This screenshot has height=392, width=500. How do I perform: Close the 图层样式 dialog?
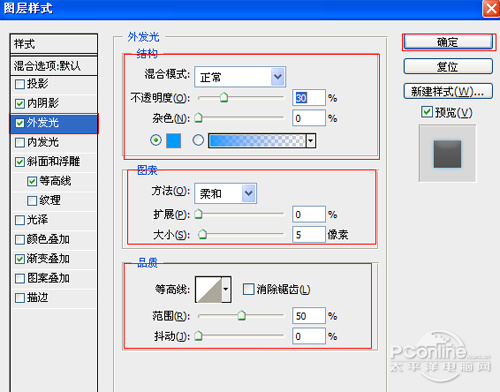[x=491, y=8]
